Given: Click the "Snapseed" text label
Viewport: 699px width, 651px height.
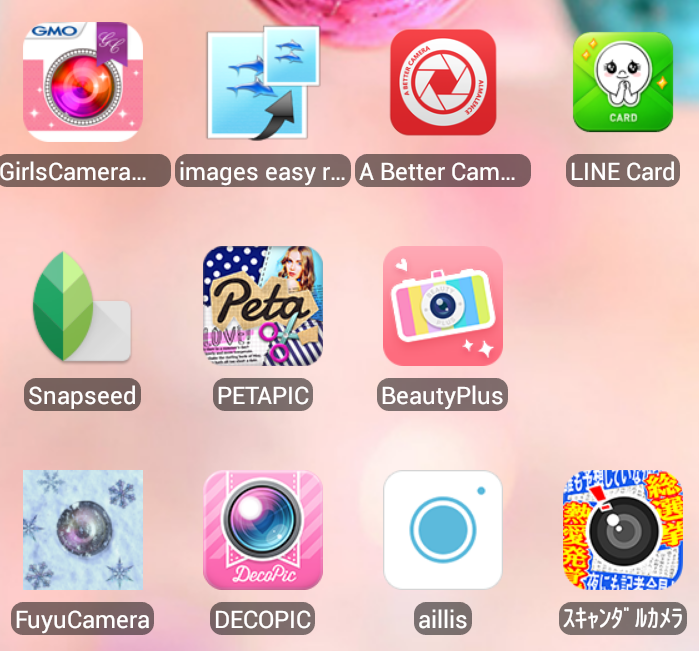Looking at the screenshot, I should [82, 394].
